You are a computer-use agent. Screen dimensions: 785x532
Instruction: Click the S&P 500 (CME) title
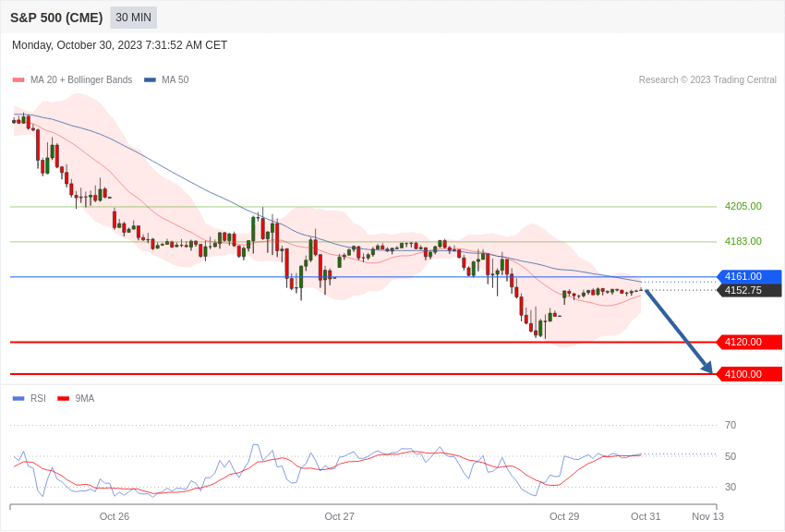pyautogui.click(x=56, y=18)
